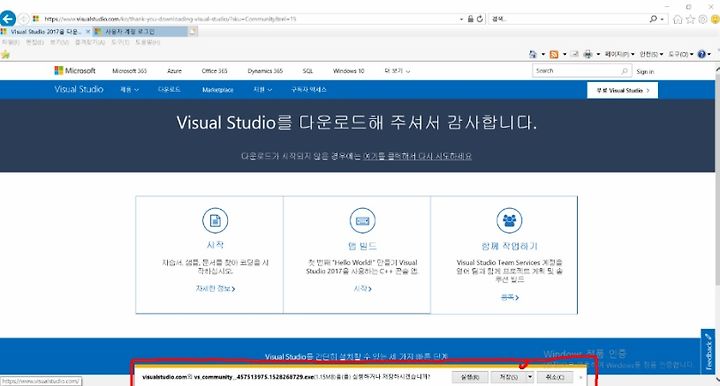Expand the Print dropdown arrow
720x386 pixels.
click(x=598, y=54)
